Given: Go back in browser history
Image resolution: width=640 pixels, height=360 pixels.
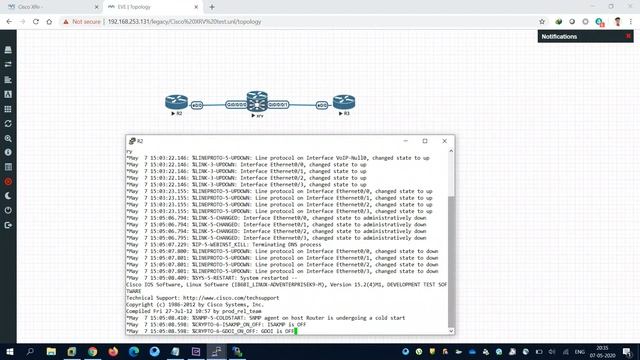Looking at the screenshot, I should pyautogui.click(x=9, y=22).
